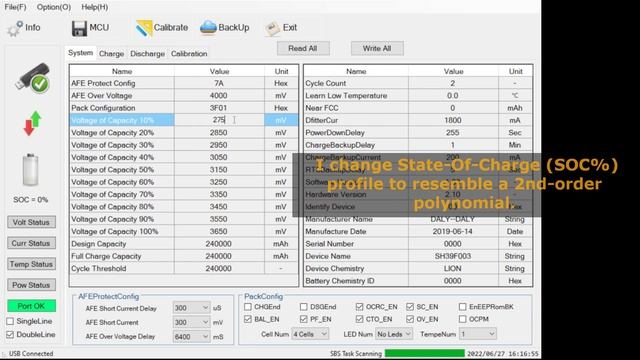
Task: Open Temp Status
Action: 31,264
